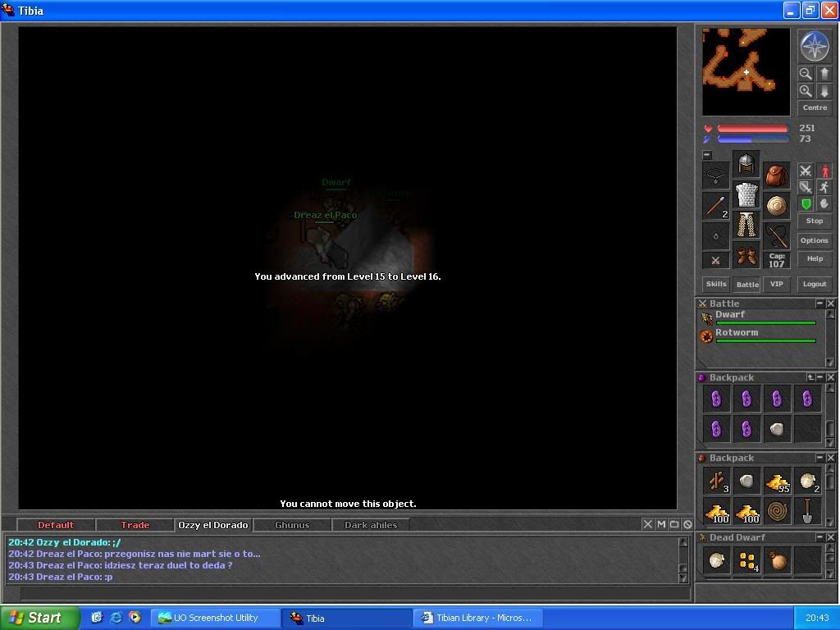Image resolution: width=840 pixels, height=630 pixels.
Task: Open the Options dialog
Action: pyautogui.click(x=815, y=240)
